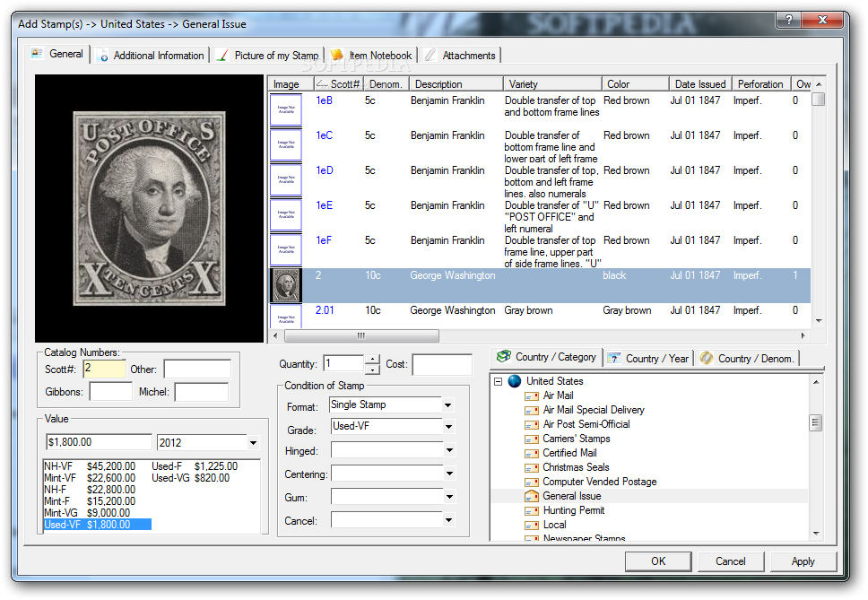Click the large George Washington stamp picture
Viewport: 868px width, 600px height.
(x=150, y=208)
